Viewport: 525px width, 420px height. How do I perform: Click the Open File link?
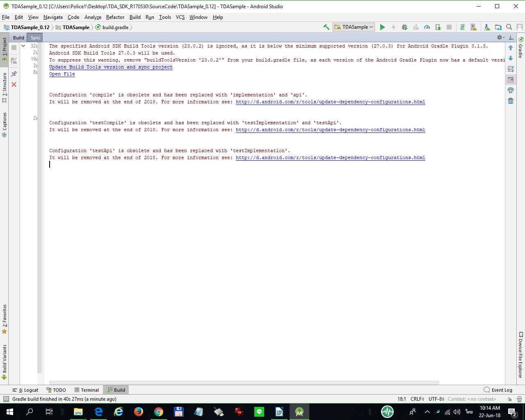tap(62, 74)
